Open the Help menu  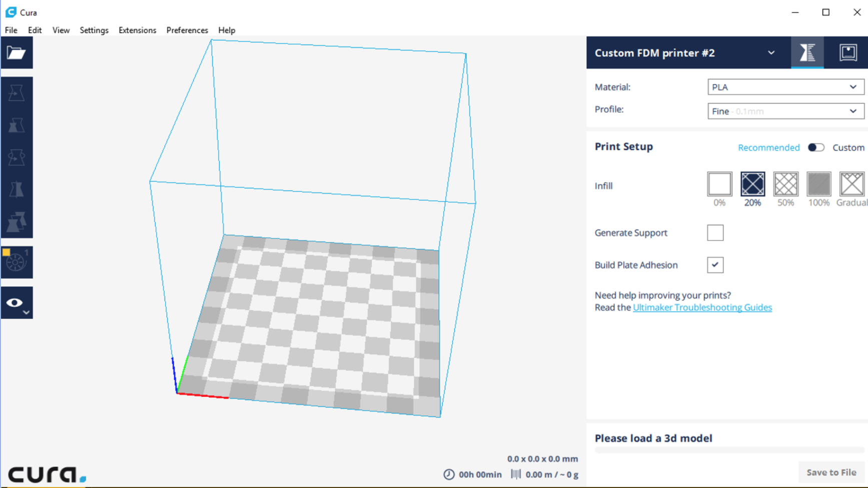tap(227, 30)
